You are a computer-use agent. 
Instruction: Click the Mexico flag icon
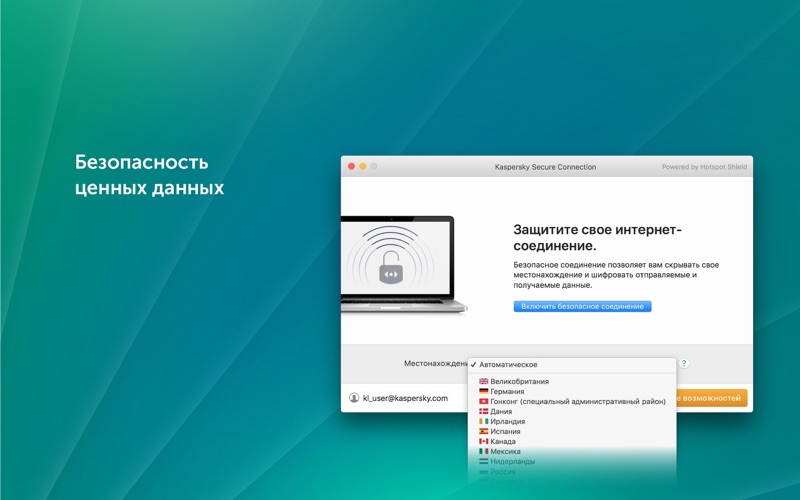coord(484,452)
